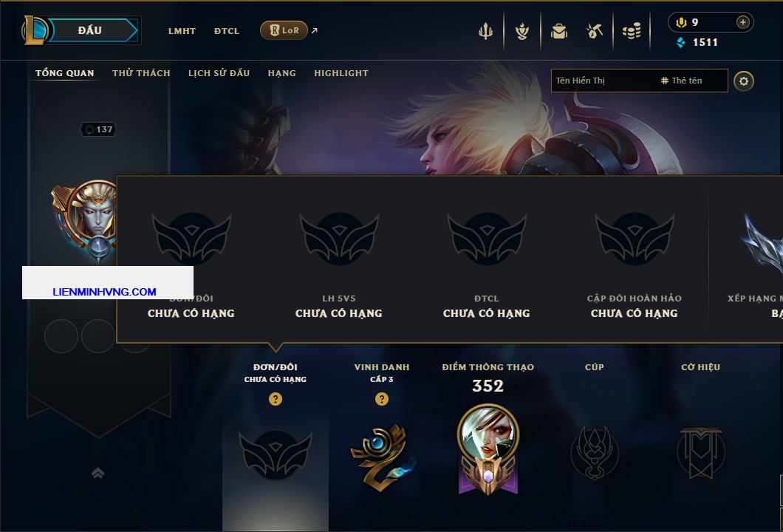Open profile settings gear icon
The image size is (783, 532).
coord(744,81)
